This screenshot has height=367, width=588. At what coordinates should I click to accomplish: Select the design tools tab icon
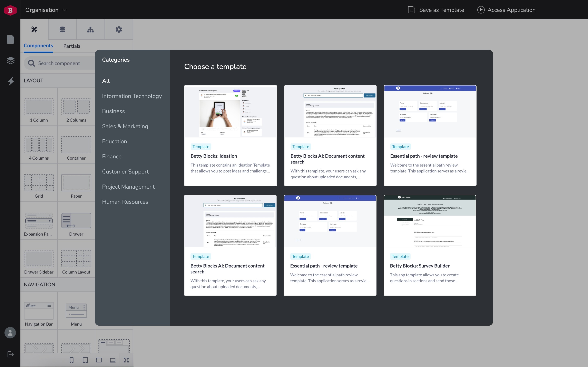[x=34, y=30]
